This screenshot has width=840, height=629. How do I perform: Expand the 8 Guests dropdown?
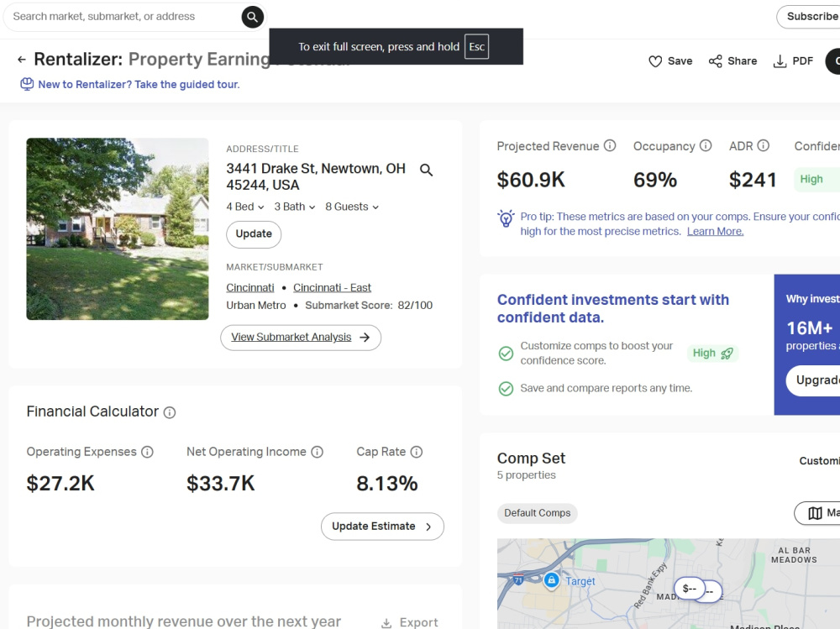tap(352, 207)
